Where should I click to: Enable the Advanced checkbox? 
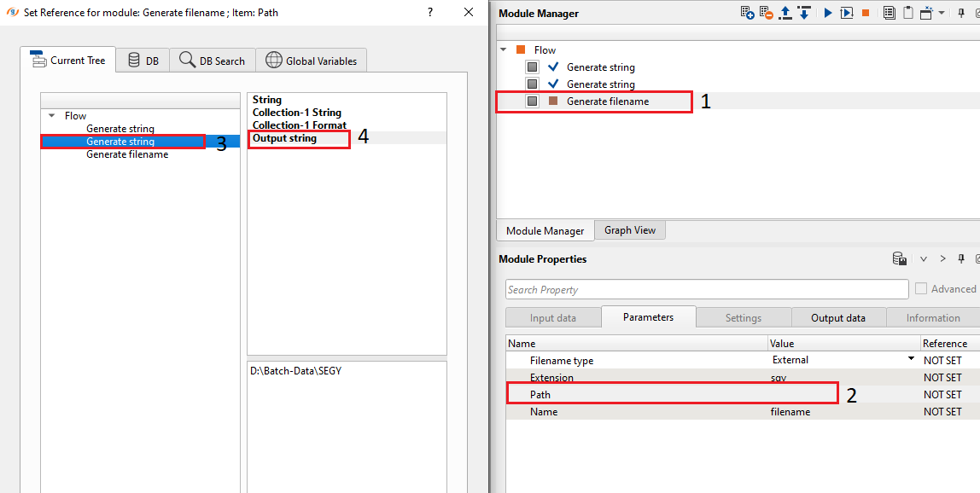tap(921, 289)
